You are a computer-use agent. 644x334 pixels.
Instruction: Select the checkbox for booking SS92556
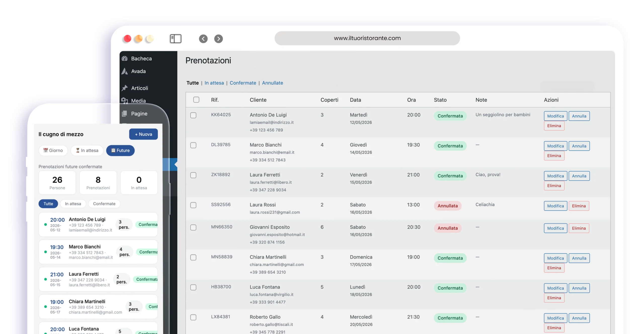(193, 205)
